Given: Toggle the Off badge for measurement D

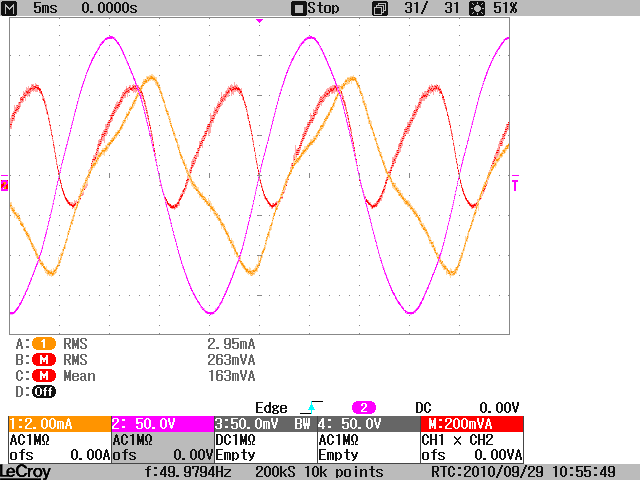Looking at the screenshot, I should [x=44, y=392].
